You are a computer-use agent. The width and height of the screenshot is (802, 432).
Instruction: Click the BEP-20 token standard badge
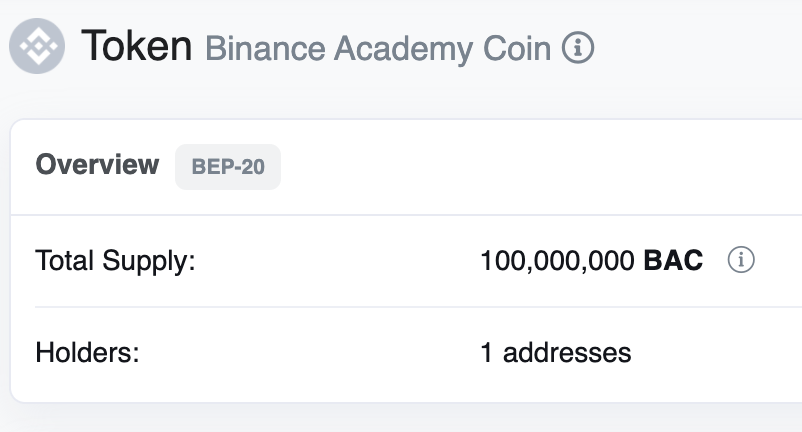pos(228,166)
